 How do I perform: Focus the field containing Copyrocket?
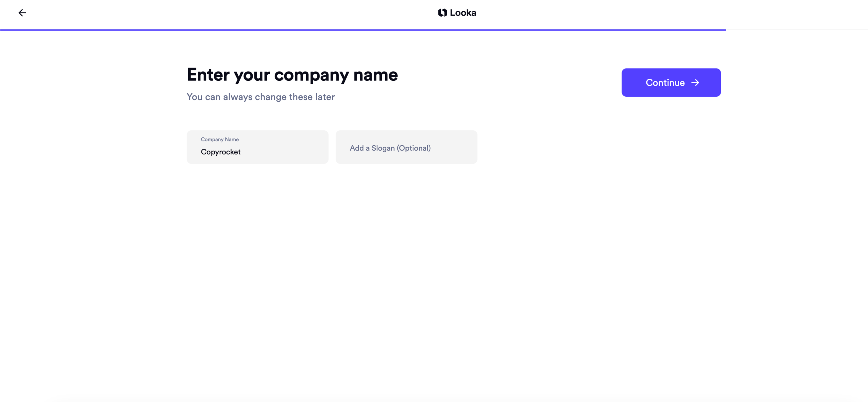click(257, 152)
